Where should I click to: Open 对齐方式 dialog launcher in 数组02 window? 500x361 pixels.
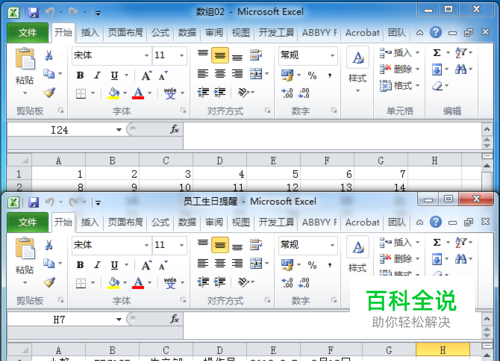click(x=267, y=110)
